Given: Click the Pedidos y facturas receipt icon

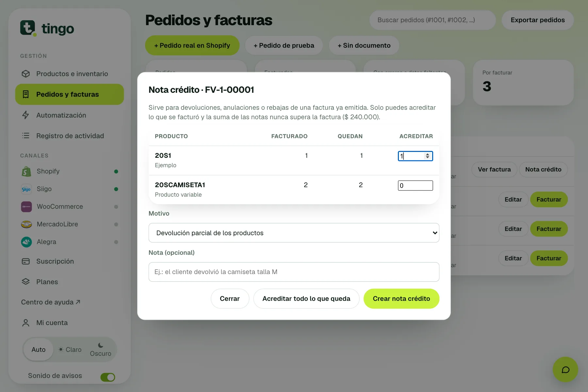Looking at the screenshot, I should tap(26, 94).
